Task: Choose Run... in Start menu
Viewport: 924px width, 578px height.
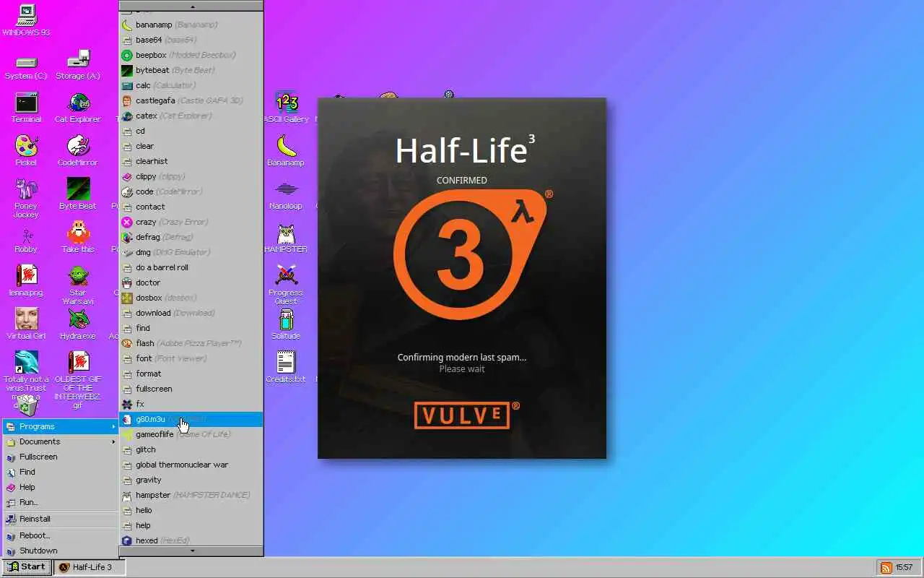Action: click(61, 502)
